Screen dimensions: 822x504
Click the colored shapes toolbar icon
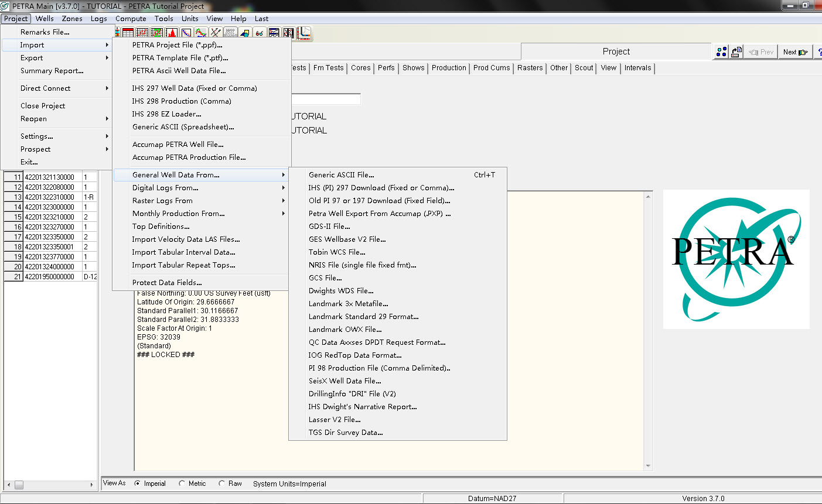point(245,33)
